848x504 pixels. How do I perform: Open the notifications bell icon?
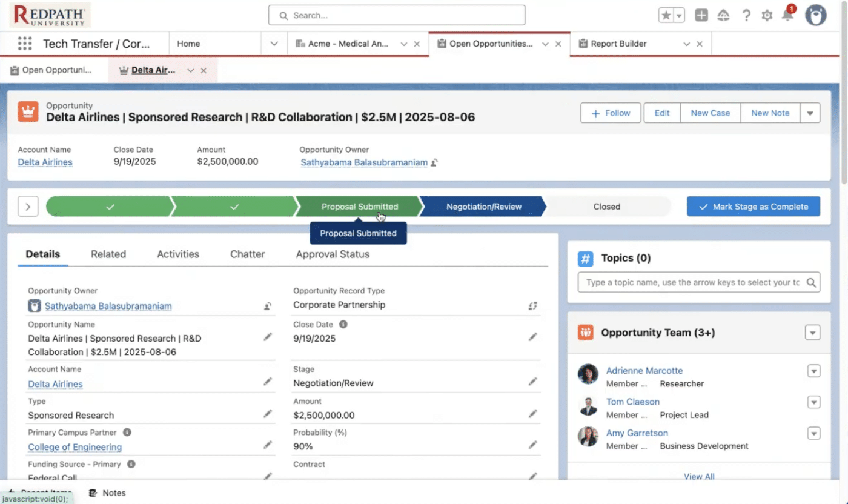[x=787, y=15]
